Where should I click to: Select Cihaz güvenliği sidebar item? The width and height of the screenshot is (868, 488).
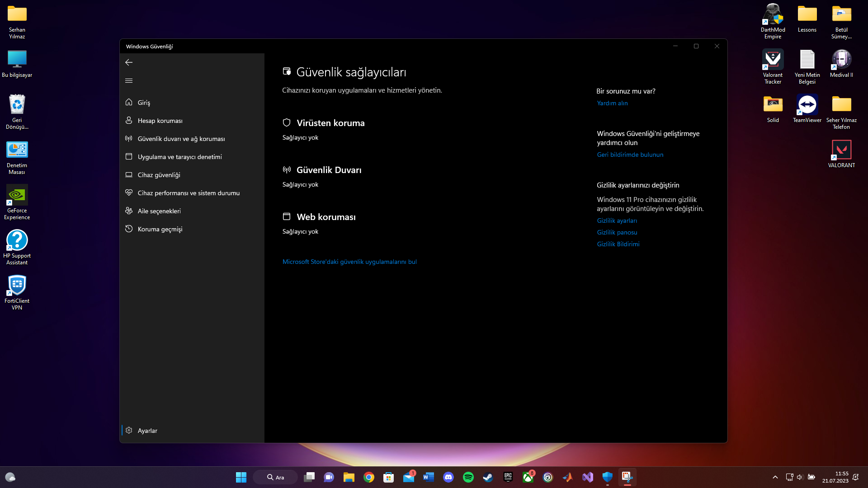159,175
